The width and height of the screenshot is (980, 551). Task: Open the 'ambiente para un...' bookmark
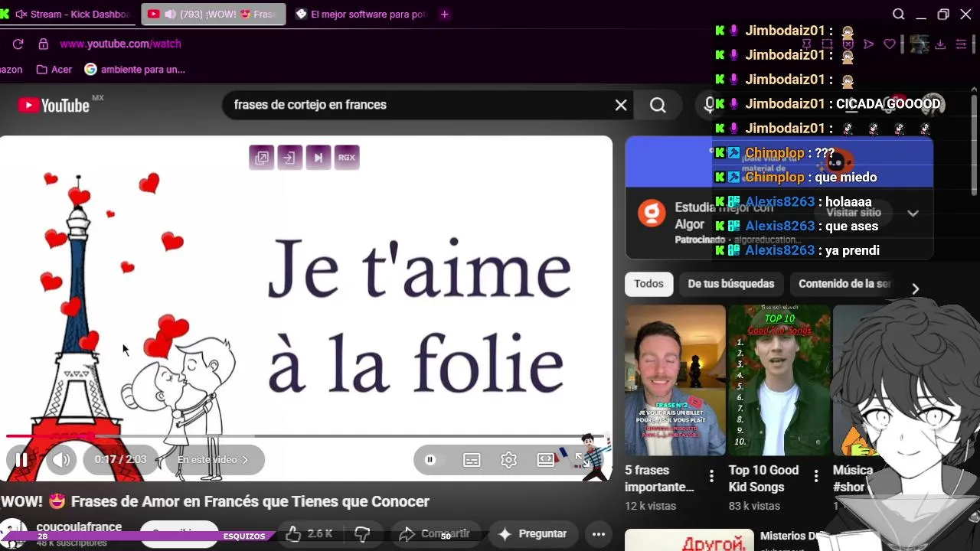click(135, 70)
